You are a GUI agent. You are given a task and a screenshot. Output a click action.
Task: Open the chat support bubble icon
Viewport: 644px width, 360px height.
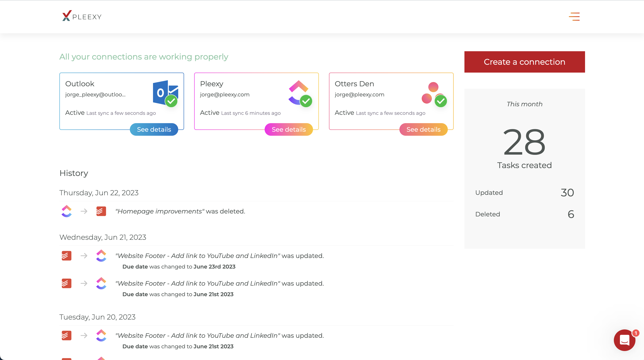pos(624,340)
